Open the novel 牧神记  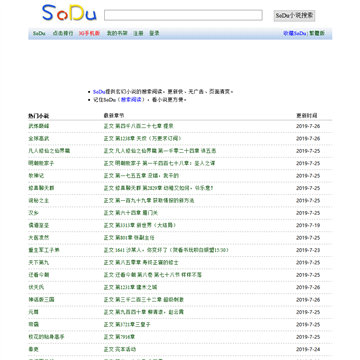click(x=36, y=176)
